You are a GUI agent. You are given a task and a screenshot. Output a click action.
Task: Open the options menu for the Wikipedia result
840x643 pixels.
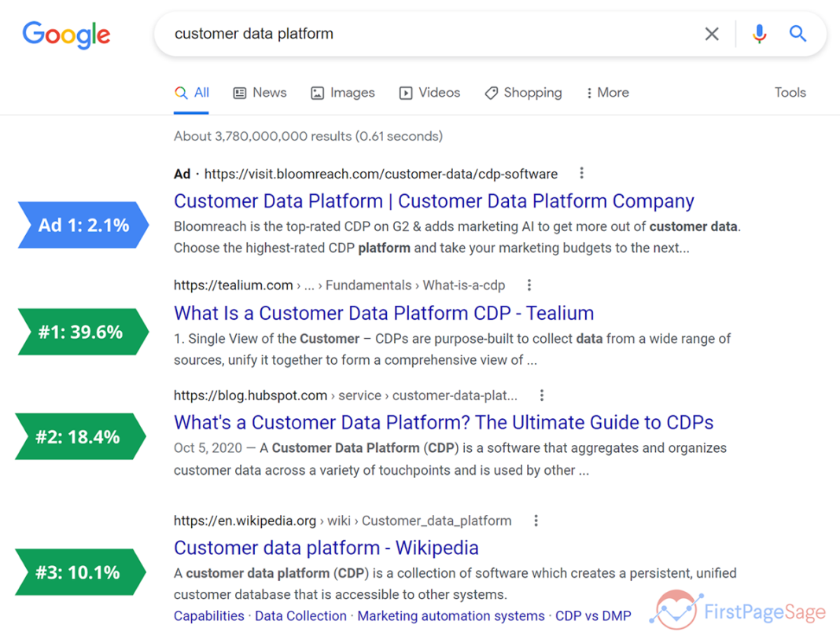[536, 520]
